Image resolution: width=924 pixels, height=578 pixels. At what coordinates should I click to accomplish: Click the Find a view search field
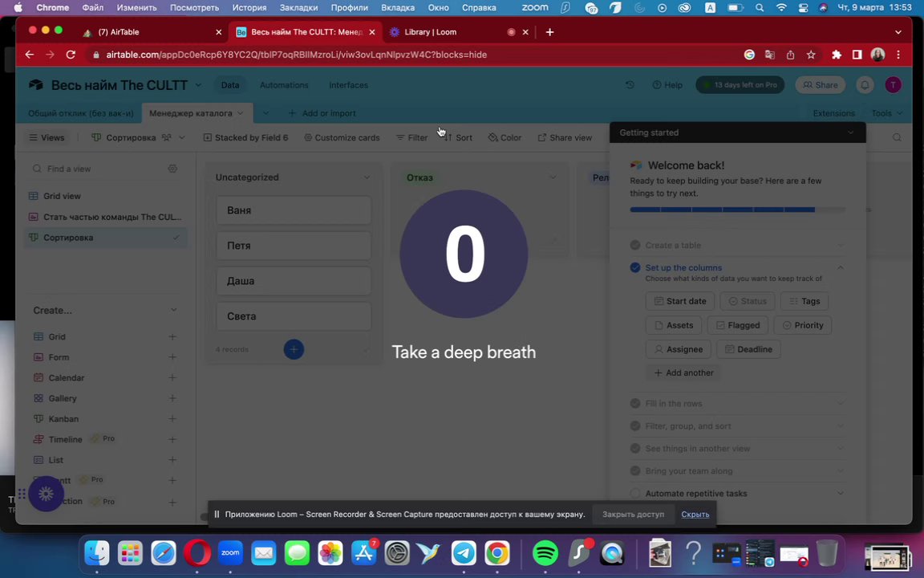point(97,169)
